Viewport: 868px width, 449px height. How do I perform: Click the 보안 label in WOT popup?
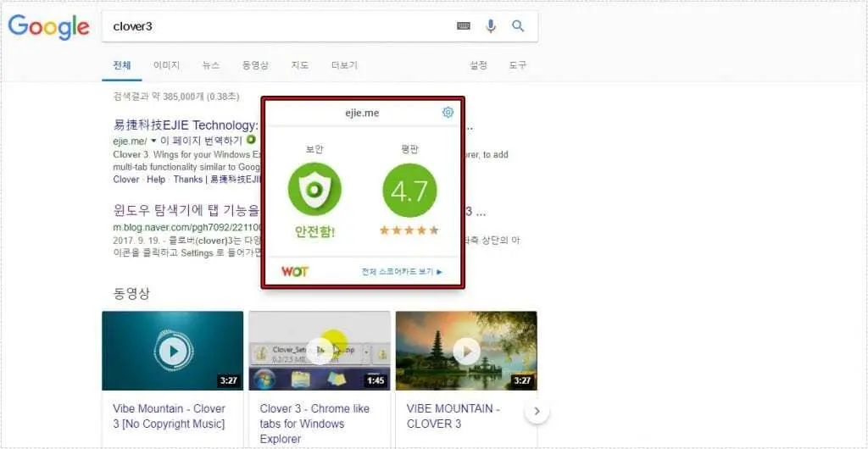(x=314, y=149)
